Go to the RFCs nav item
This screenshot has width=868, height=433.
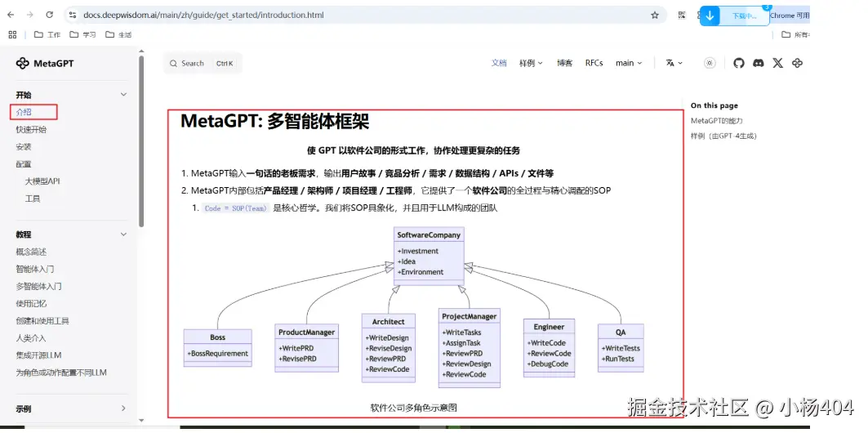pos(594,63)
